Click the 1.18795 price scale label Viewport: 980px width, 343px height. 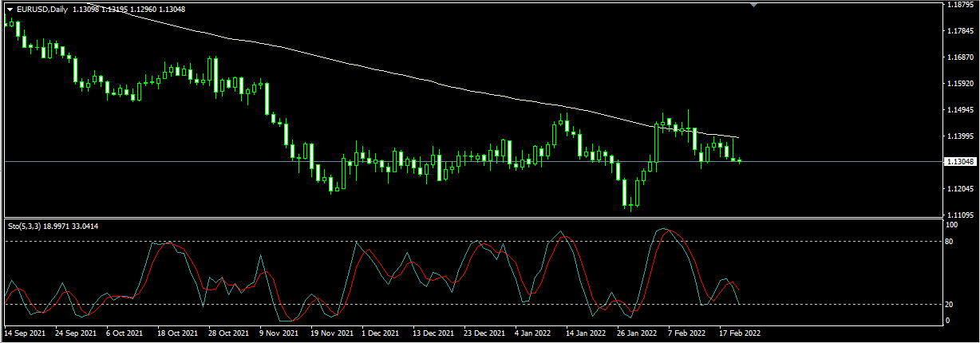click(x=958, y=5)
